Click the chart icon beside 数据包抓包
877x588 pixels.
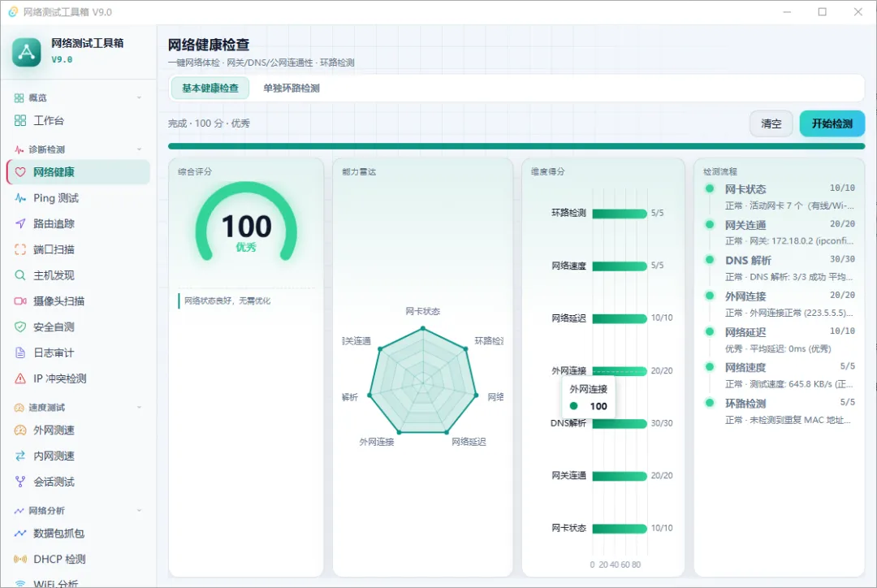20,533
